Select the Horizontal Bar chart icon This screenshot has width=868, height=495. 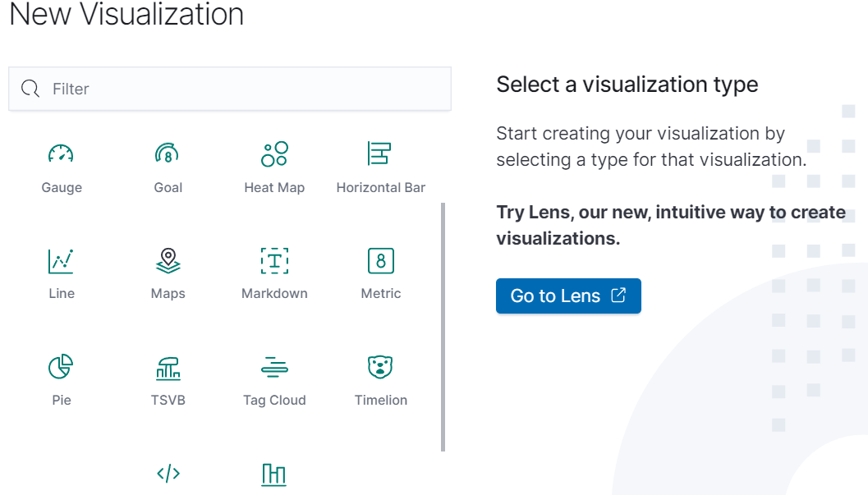[380, 154]
